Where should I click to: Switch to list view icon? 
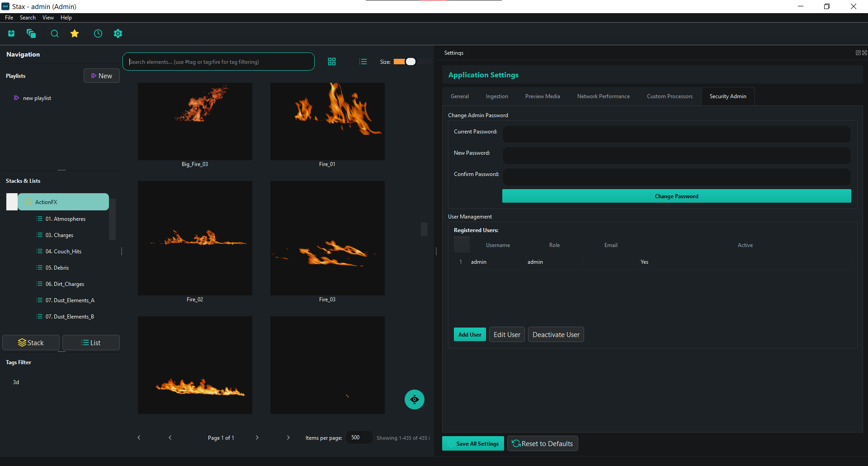coord(363,62)
